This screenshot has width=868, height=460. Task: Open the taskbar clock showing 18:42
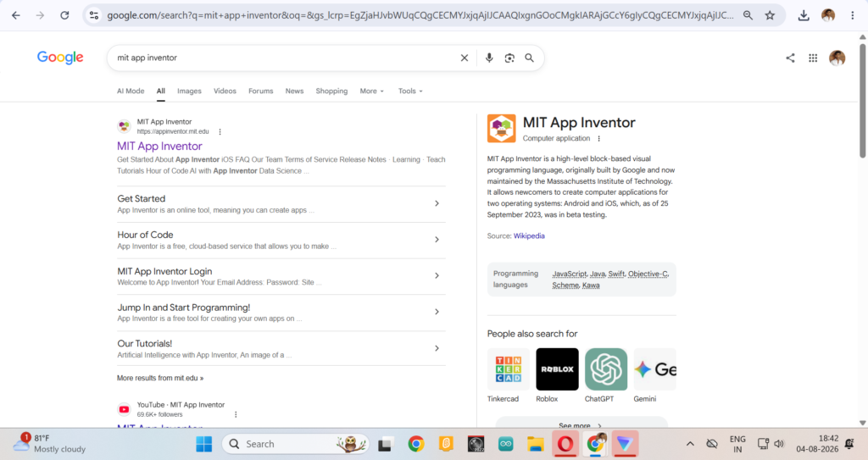[818, 443]
